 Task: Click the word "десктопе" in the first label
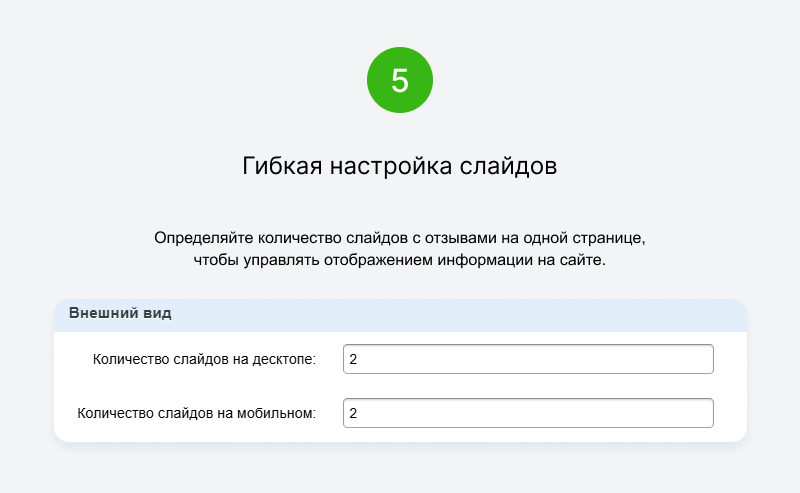pyautogui.click(x=284, y=359)
